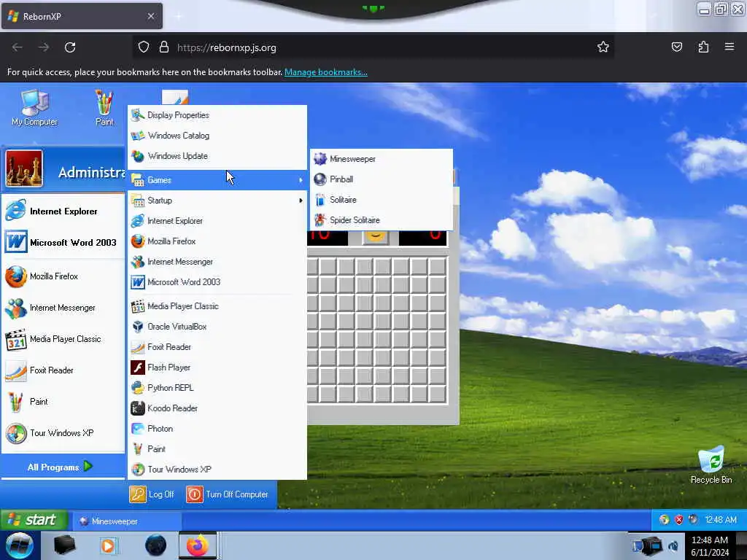Click Minesweeper smiley face reset button
The image size is (747, 560).
pyautogui.click(x=376, y=238)
